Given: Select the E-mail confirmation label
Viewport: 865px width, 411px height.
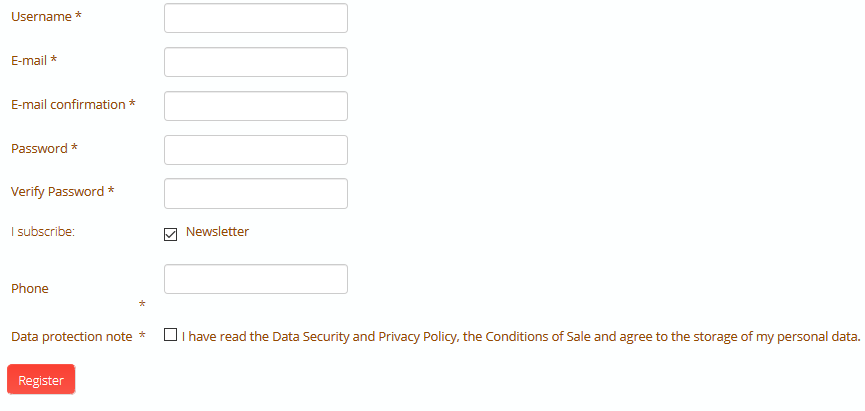Looking at the screenshot, I should [x=68, y=105].
